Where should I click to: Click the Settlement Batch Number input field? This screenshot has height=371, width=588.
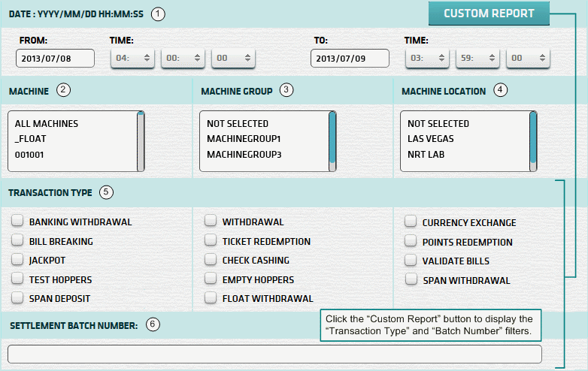pyautogui.click(x=274, y=354)
